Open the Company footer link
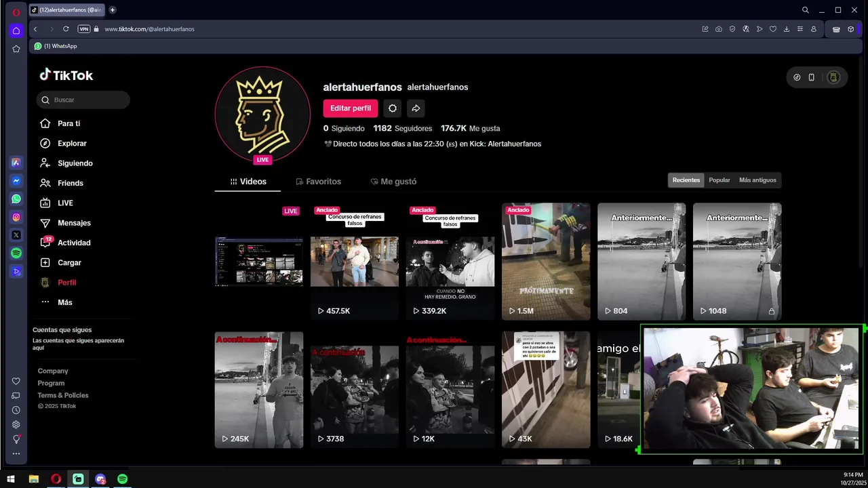This screenshot has height=488, width=868. coord(53,371)
